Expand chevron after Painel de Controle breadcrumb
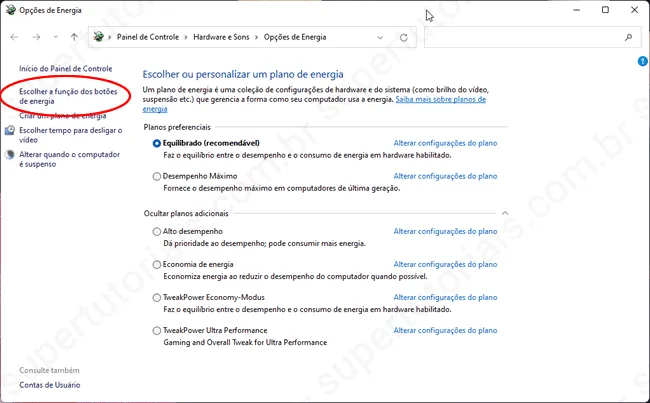Screen dimensions: 650x403 (186, 37)
